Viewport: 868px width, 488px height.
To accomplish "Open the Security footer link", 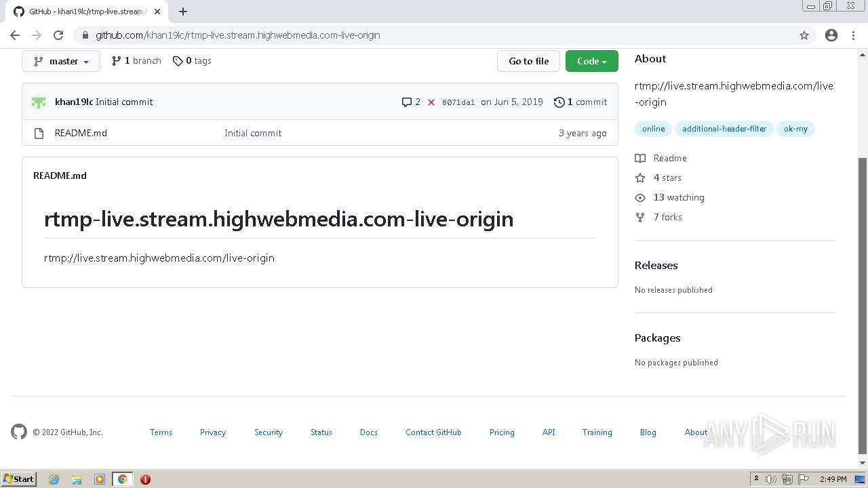I will [x=269, y=432].
